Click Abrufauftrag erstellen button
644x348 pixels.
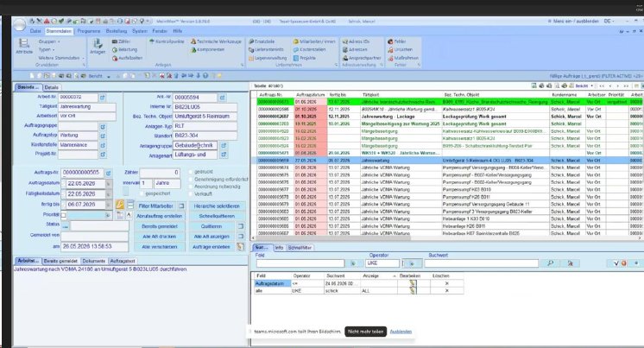160,216
